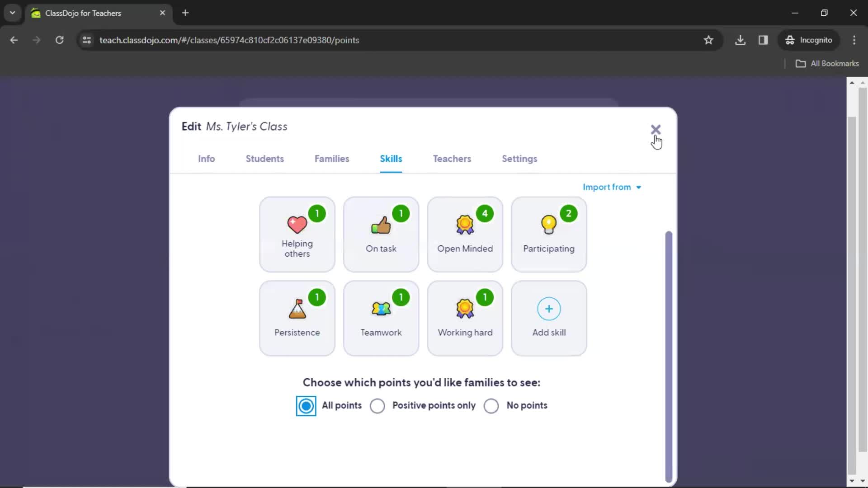The image size is (868, 488).
Task: Switch to the Info tab
Action: tap(206, 159)
